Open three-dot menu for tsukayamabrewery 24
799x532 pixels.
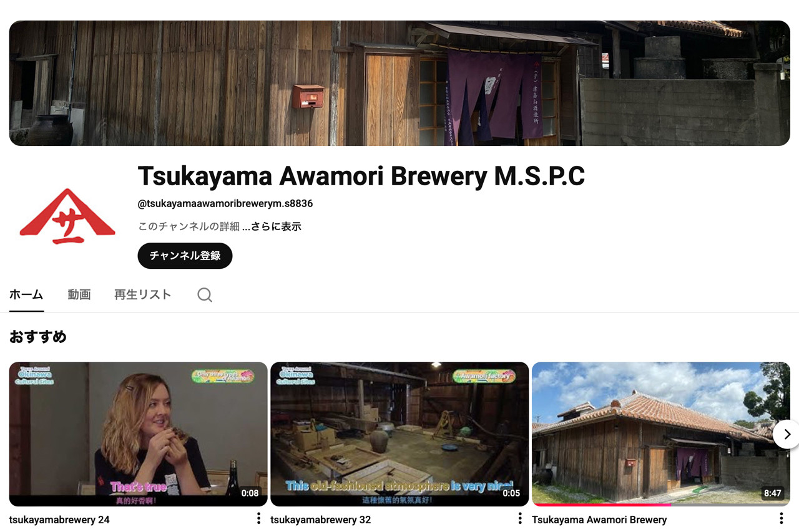tap(258, 518)
